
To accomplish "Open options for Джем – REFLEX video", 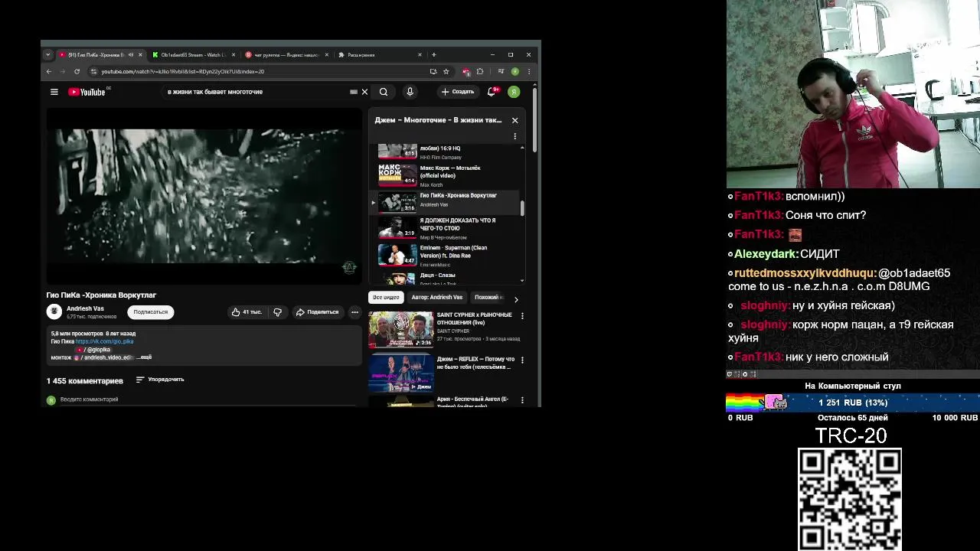I will click(522, 360).
